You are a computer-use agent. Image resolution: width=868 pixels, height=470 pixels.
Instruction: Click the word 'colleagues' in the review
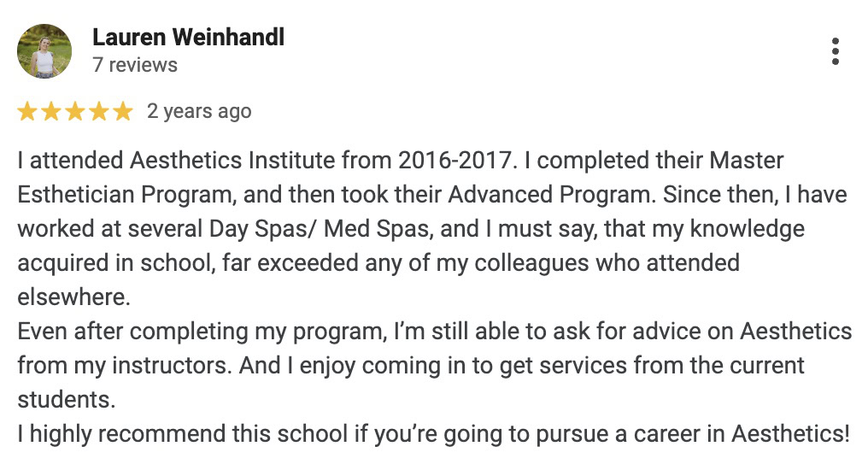(x=531, y=263)
